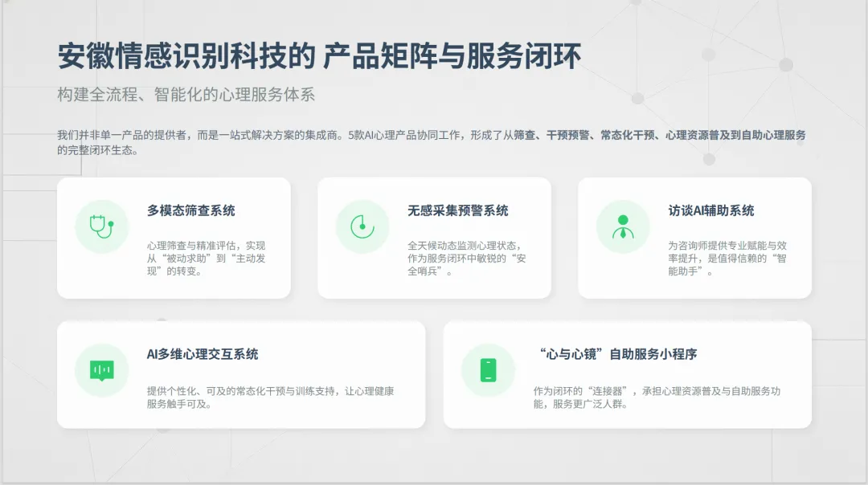Click the description 作为闭环的“连接器”
The image size is (868, 485).
(657, 397)
